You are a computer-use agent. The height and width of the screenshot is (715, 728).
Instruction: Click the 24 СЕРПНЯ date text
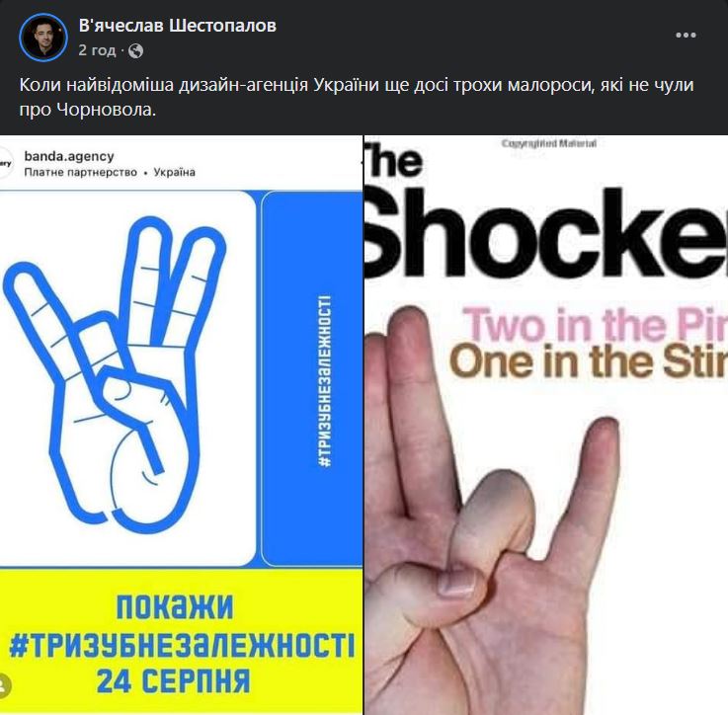[174, 681]
